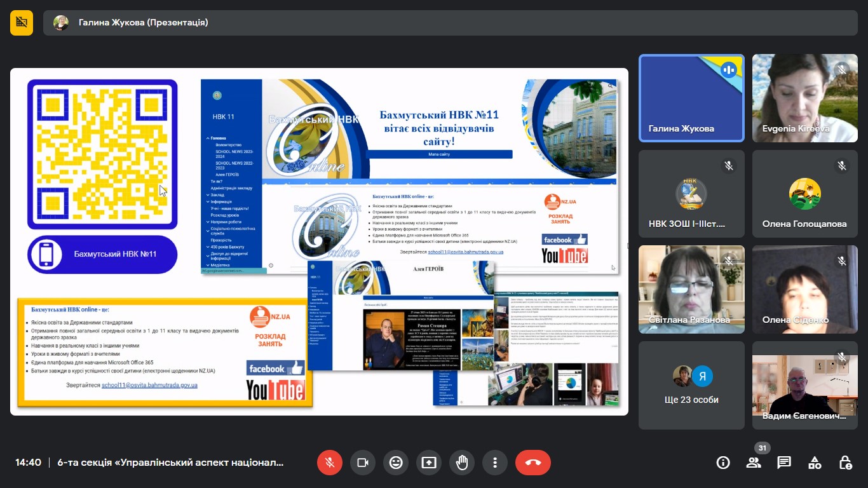Select НВК ЗОШ І-ІІІст. participant tile
868x488 pixels.
click(x=691, y=194)
